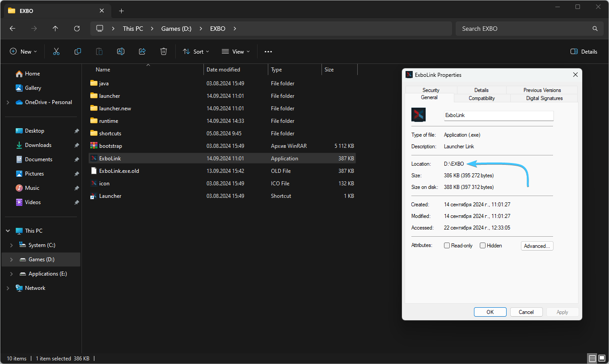Click the Advanced... attributes button
This screenshot has height=364, width=609.
tap(537, 246)
